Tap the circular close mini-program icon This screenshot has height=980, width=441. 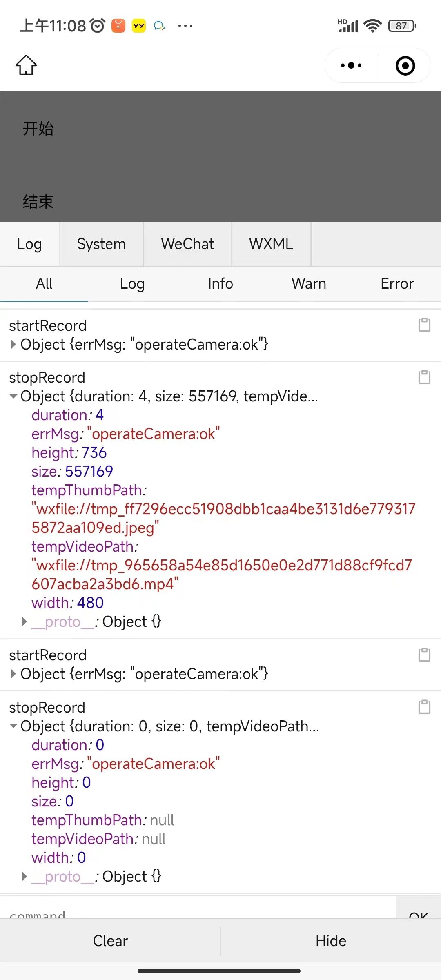tap(405, 66)
